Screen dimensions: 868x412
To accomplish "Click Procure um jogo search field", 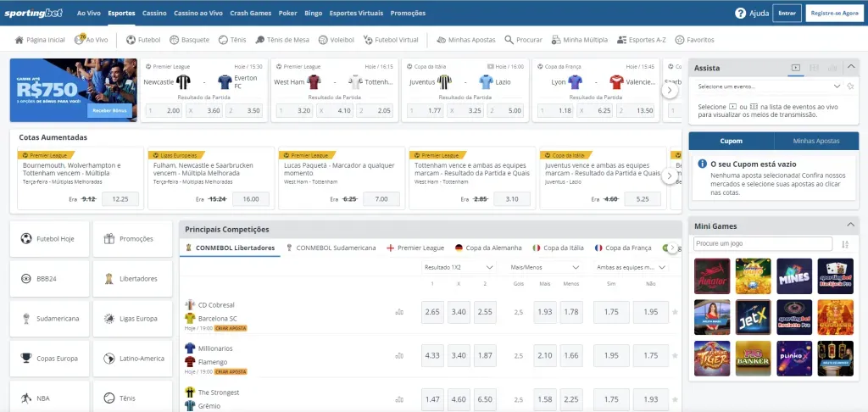I will click(x=763, y=243).
